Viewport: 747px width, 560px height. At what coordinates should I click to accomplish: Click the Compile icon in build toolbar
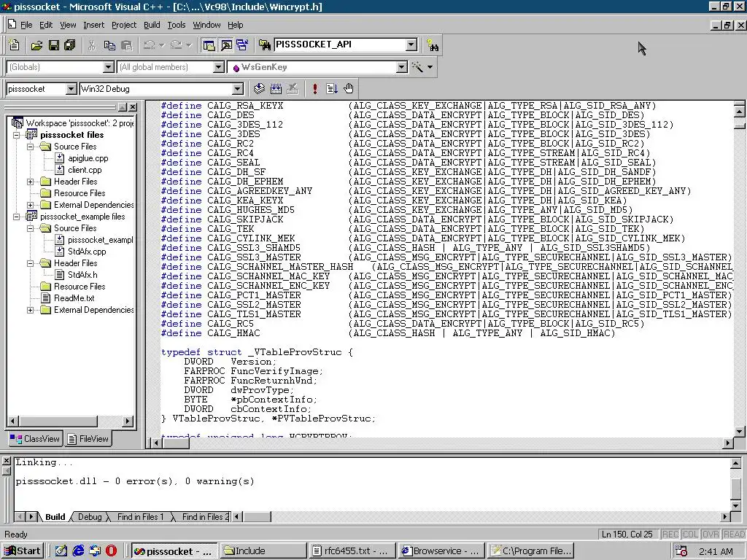click(x=259, y=88)
